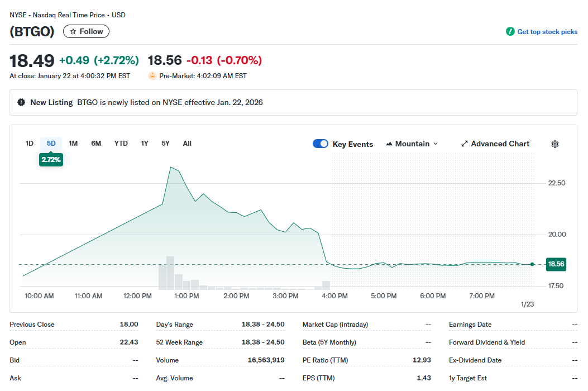This screenshot has height=391, width=588.
Task: Show the 1Y price history
Action: pyautogui.click(x=145, y=144)
